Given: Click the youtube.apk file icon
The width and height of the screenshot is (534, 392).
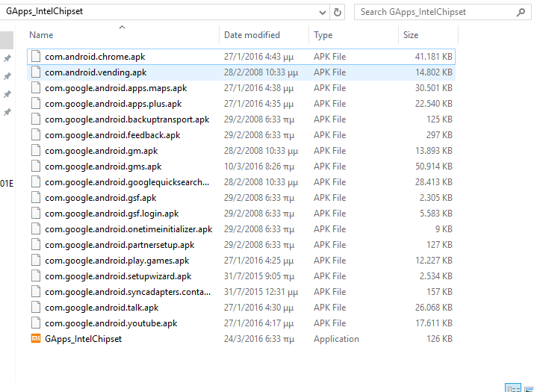Looking at the screenshot, I should click(x=36, y=323).
